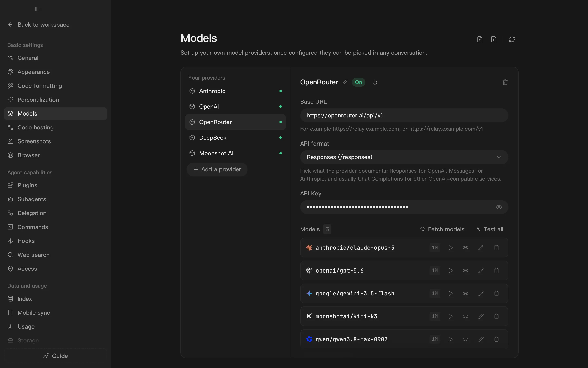The height and width of the screenshot is (368, 588).
Task: Open the Hooks page
Action: pos(55,241)
